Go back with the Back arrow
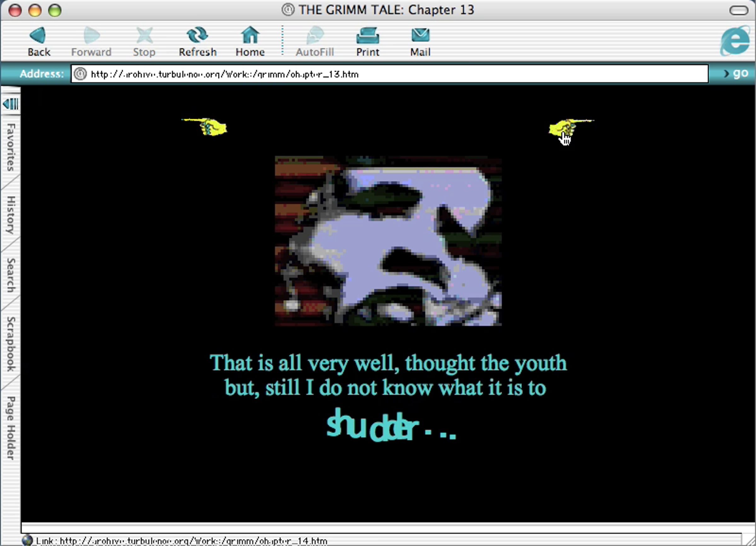 pos(39,41)
